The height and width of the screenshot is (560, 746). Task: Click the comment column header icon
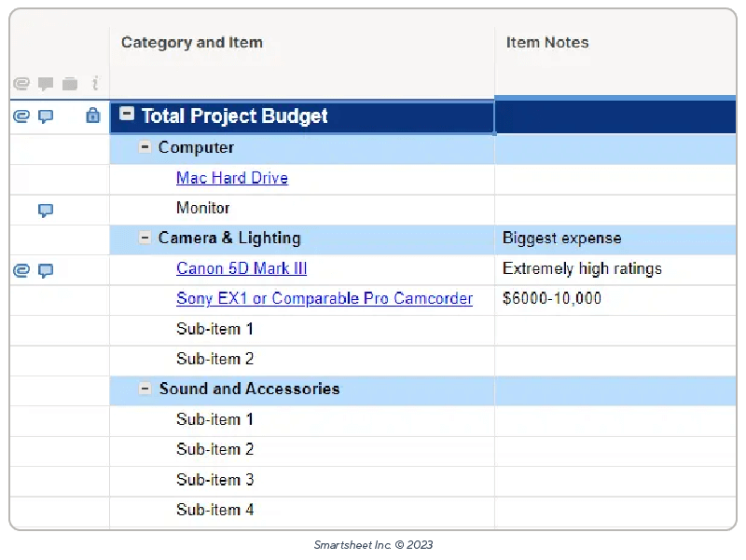(x=45, y=83)
